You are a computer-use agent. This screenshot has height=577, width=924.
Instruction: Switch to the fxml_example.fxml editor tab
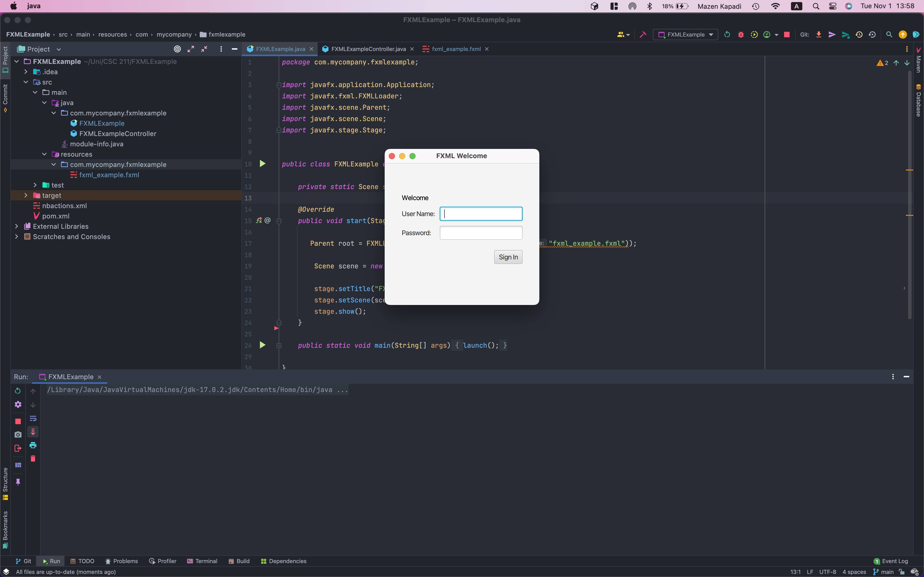[x=456, y=49]
